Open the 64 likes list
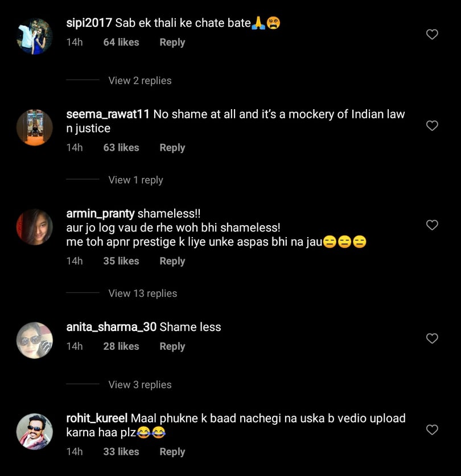 point(121,42)
